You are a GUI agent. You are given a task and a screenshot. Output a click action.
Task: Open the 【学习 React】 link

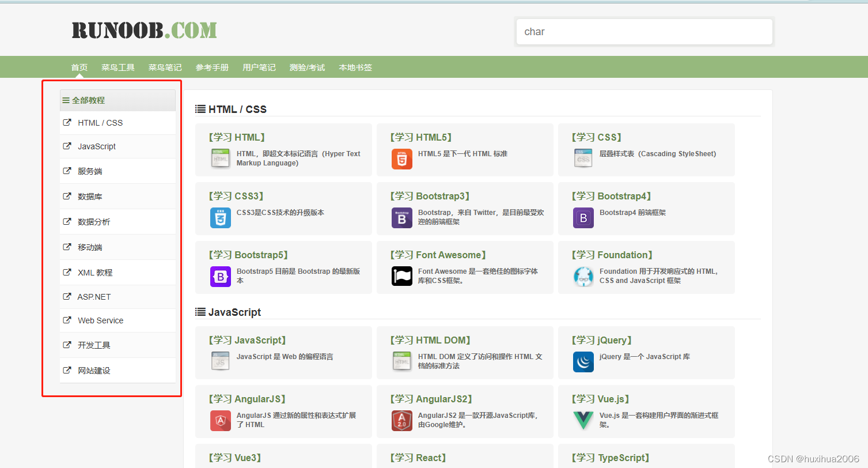coord(419,458)
